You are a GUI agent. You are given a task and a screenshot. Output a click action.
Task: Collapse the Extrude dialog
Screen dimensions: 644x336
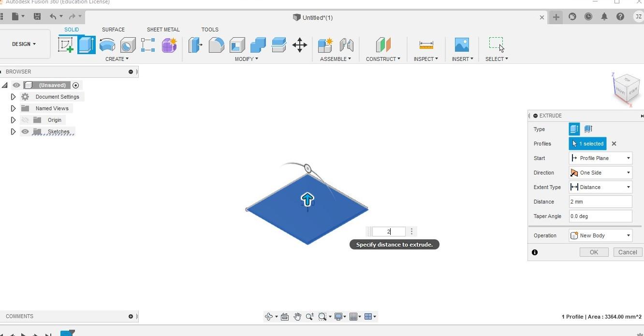pyautogui.click(x=535, y=116)
